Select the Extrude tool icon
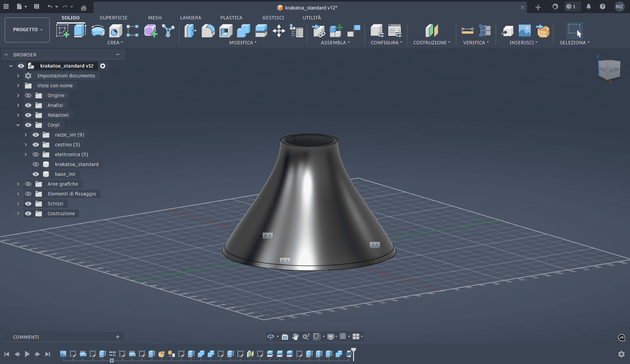 point(80,31)
